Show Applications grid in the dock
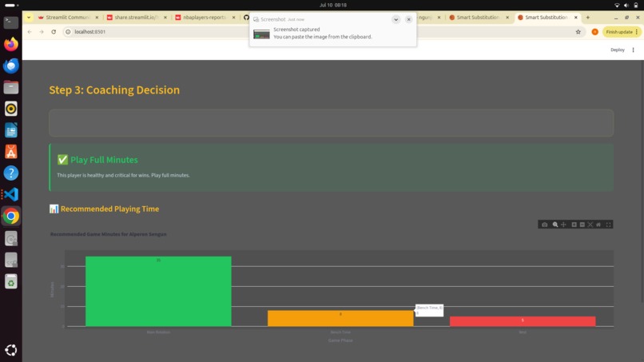 [x=11, y=350]
